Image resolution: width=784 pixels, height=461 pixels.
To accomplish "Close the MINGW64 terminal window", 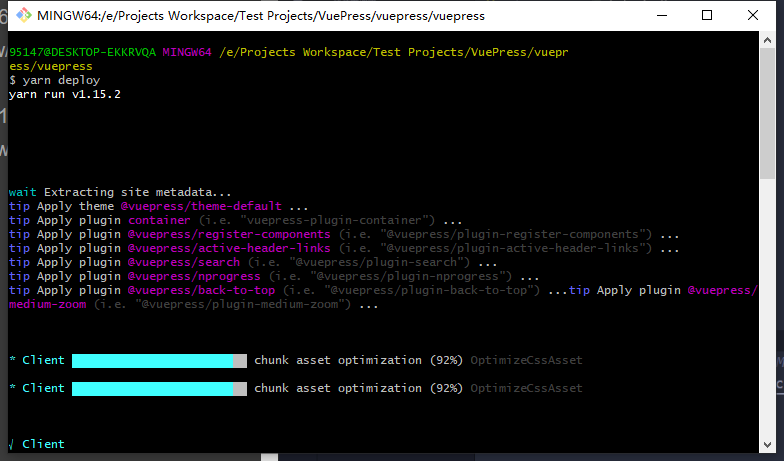I will 752,16.
